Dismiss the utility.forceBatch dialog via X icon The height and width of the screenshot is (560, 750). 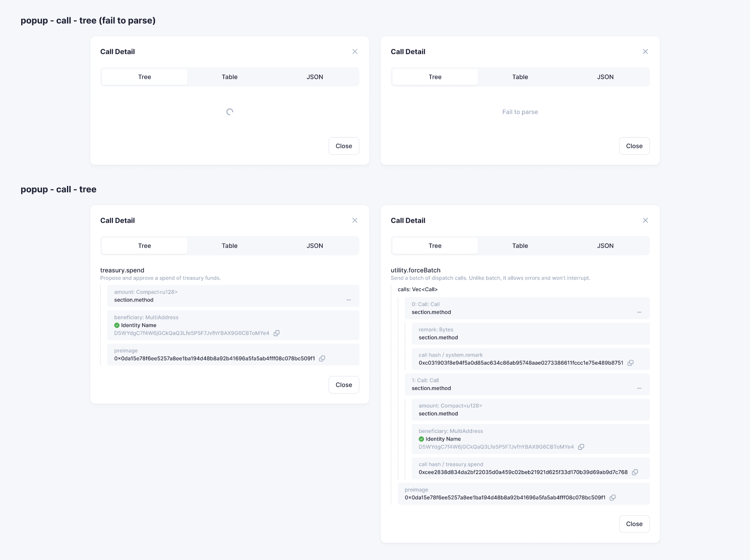[645, 220]
